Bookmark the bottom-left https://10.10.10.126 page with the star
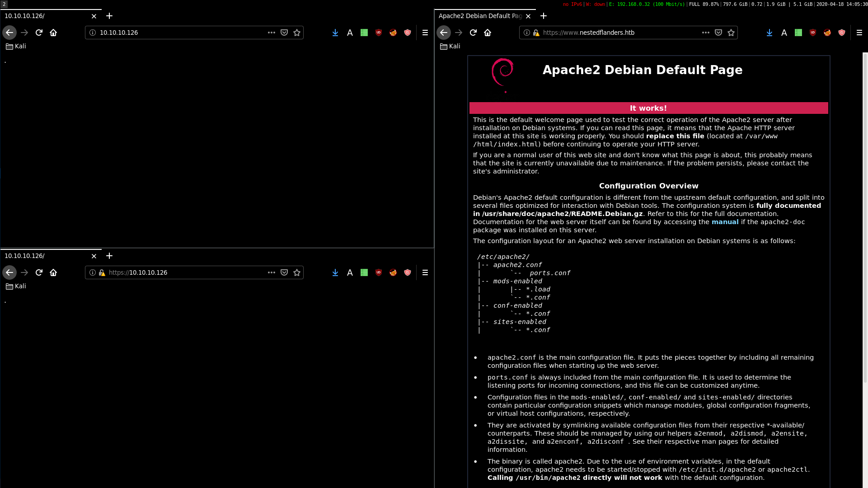Screen dimensions: 868x488 (x=297, y=272)
